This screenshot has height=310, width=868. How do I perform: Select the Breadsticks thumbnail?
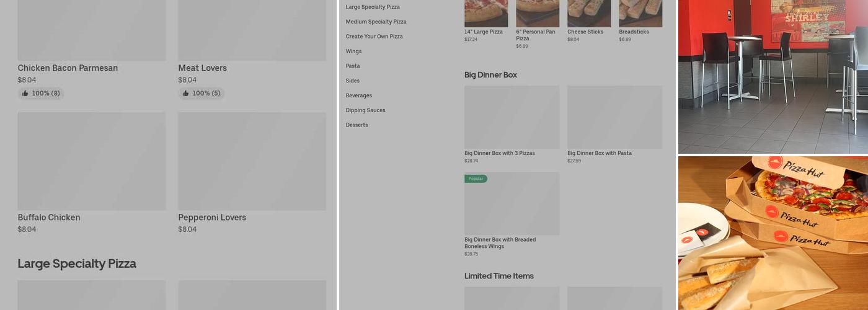click(x=640, y=13)
